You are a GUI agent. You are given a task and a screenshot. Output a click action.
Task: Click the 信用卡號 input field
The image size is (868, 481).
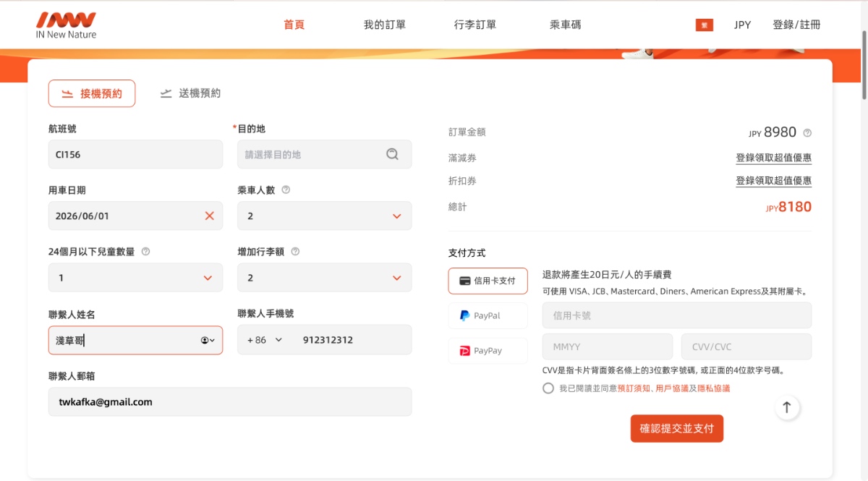tap(677, 315)
